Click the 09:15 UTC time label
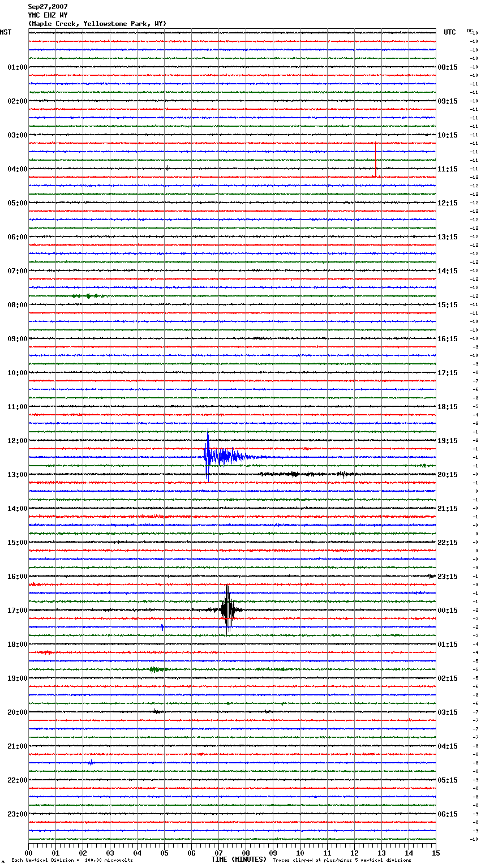This screenshot has height=868, width=481. click(448, 101)
